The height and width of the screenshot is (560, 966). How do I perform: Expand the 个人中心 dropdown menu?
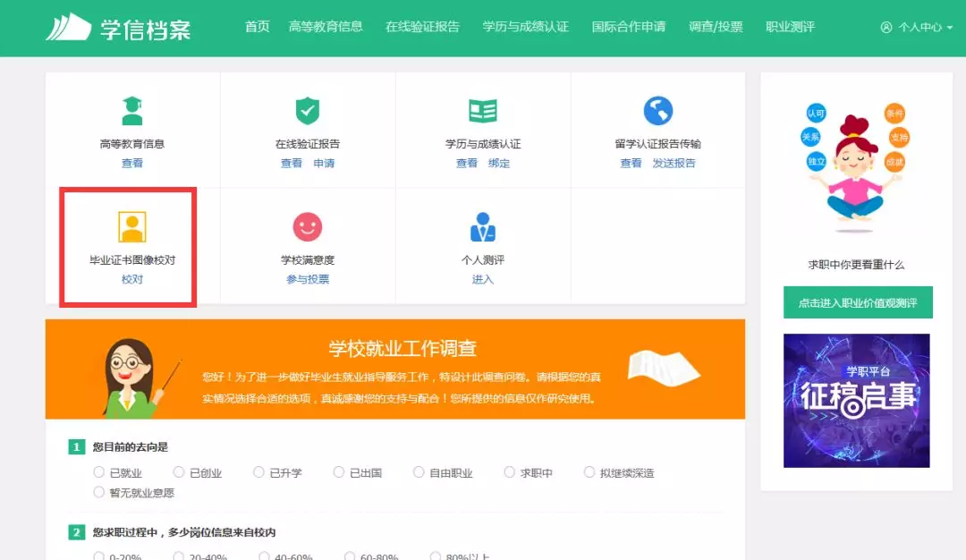pyautogui.click(x=917, y=27)
